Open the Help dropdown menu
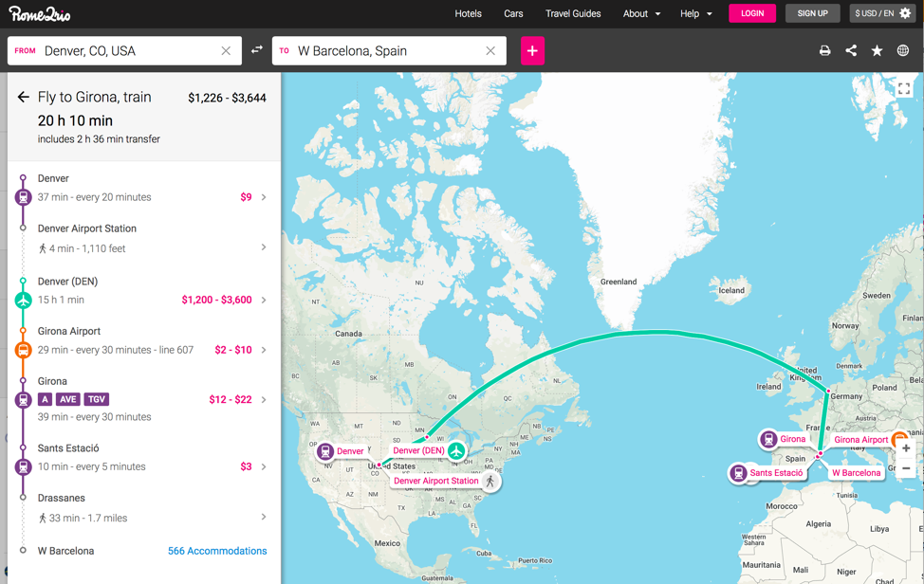This screenshot has height=584, width=924. coord(695,14)
